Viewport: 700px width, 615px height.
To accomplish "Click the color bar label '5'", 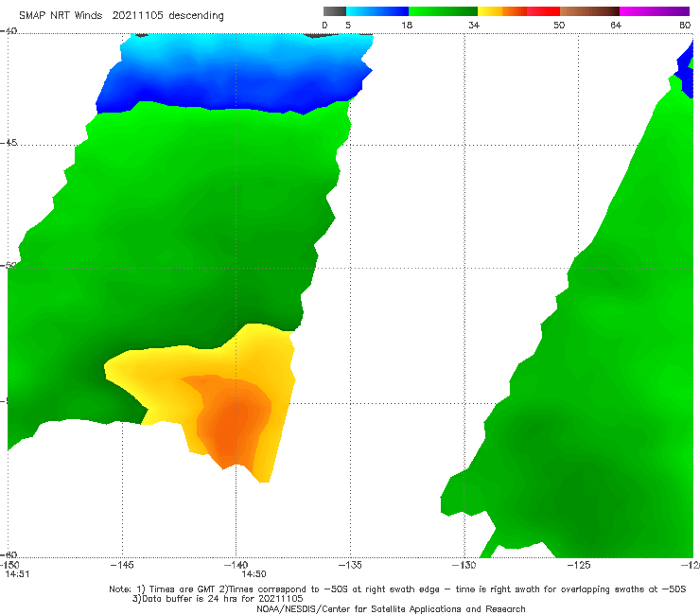I will 348,26.
